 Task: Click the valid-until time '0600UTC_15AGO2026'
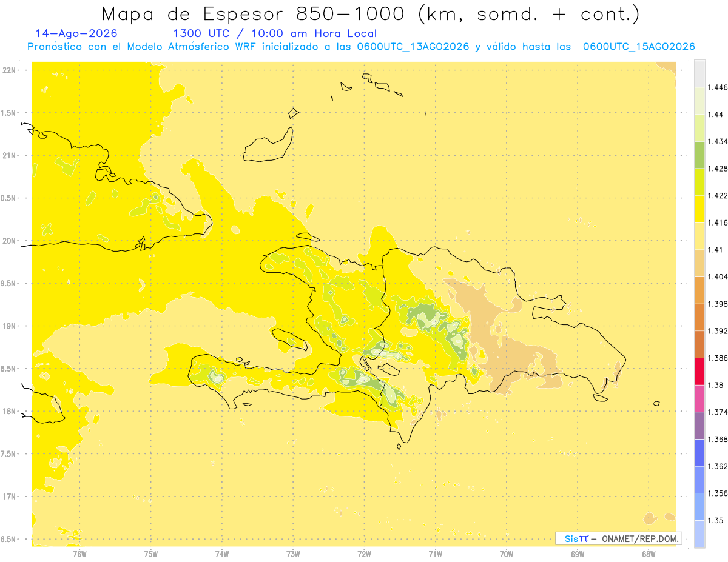pos(639,47)
